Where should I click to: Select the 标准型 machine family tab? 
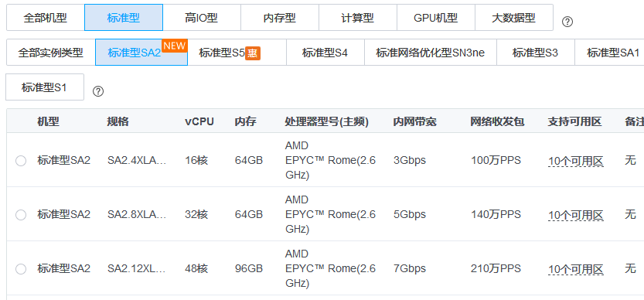[124, 18]
